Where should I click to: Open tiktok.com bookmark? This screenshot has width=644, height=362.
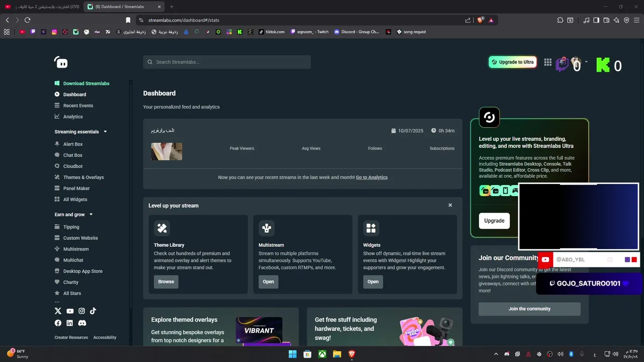coord(272,32)
